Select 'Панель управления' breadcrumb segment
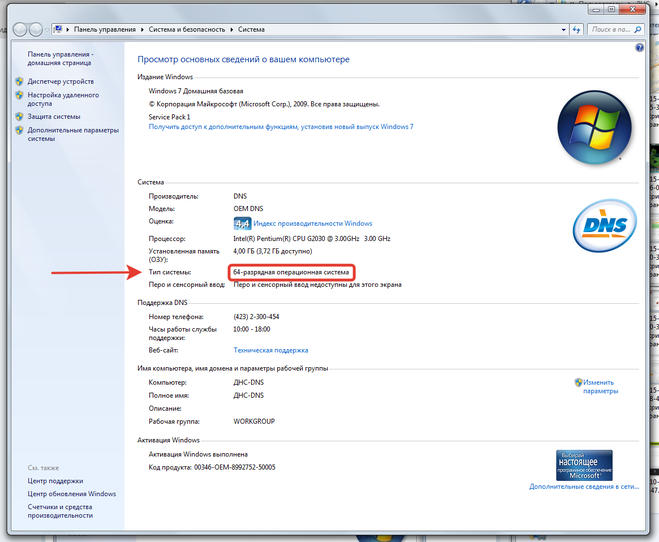 [x=105, y=29]
